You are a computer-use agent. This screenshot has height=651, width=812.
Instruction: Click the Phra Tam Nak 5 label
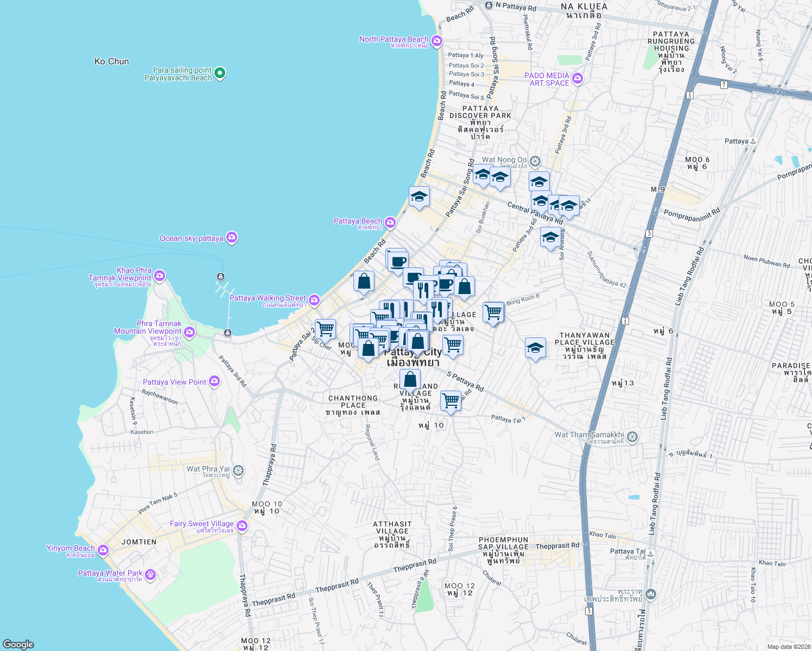tap(157, 503)
